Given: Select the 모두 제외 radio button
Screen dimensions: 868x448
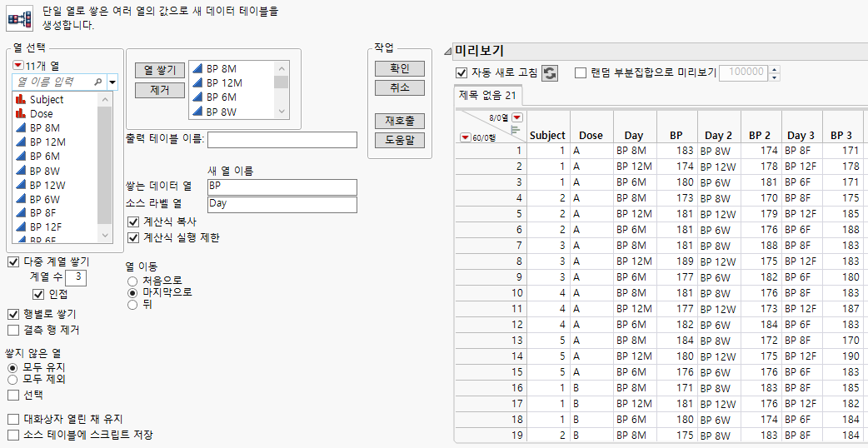Looking at the screenshot, I should click(12, 379).
